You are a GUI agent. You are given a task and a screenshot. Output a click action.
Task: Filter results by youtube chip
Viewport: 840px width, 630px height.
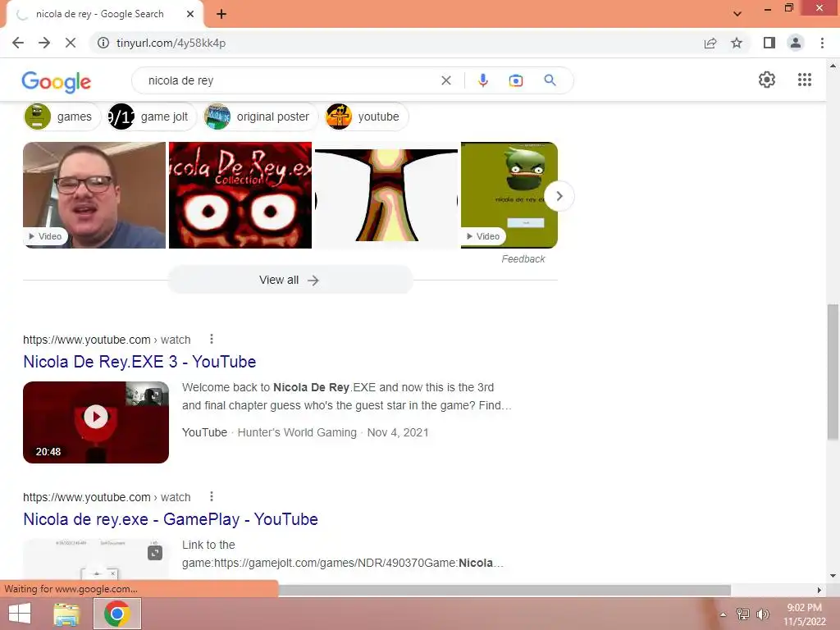(367, 116)
